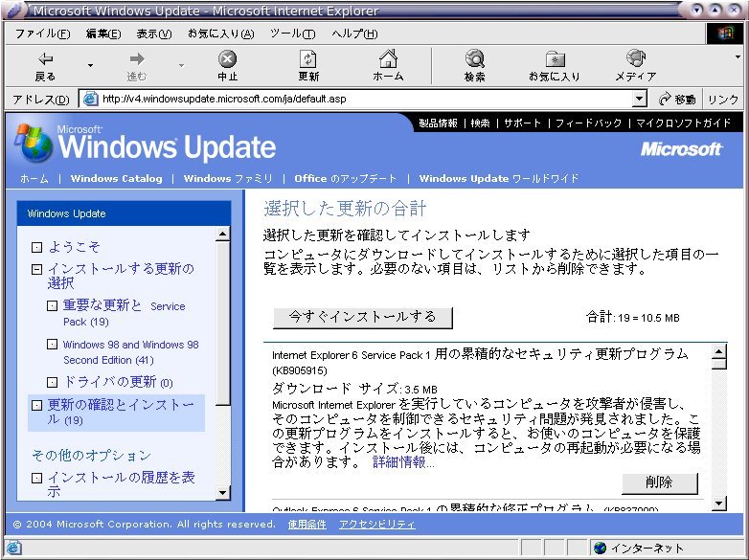Screen dimensions: 749x560
Task: Open 詳細情報 link for IE update
Action: click(403, 462)
